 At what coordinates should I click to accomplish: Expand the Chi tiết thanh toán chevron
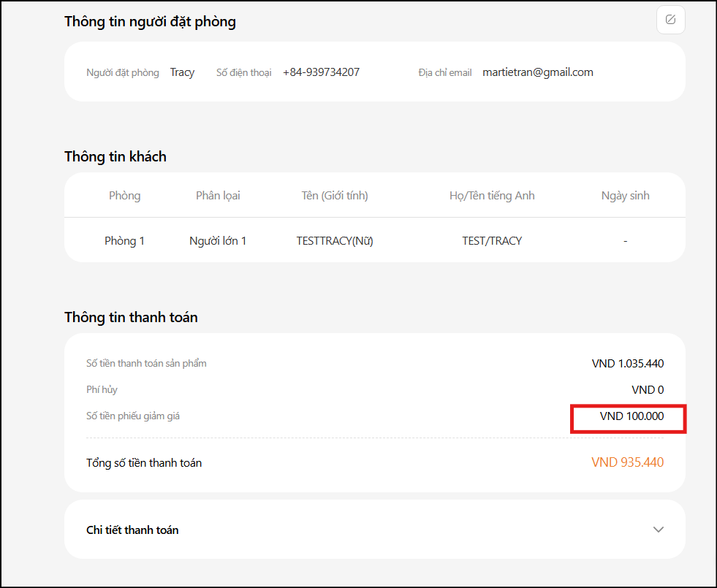click(659, 530)
